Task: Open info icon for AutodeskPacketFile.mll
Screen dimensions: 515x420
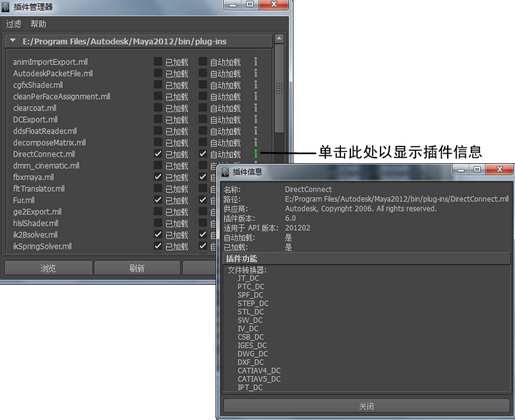Action: coord(256,73)
